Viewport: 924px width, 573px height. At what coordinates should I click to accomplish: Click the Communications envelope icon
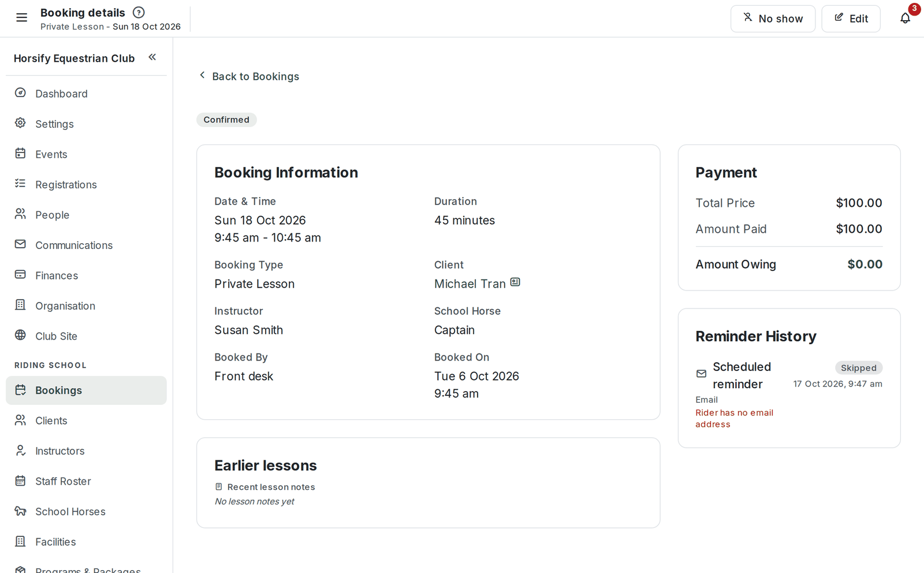[x=20, y=244]
